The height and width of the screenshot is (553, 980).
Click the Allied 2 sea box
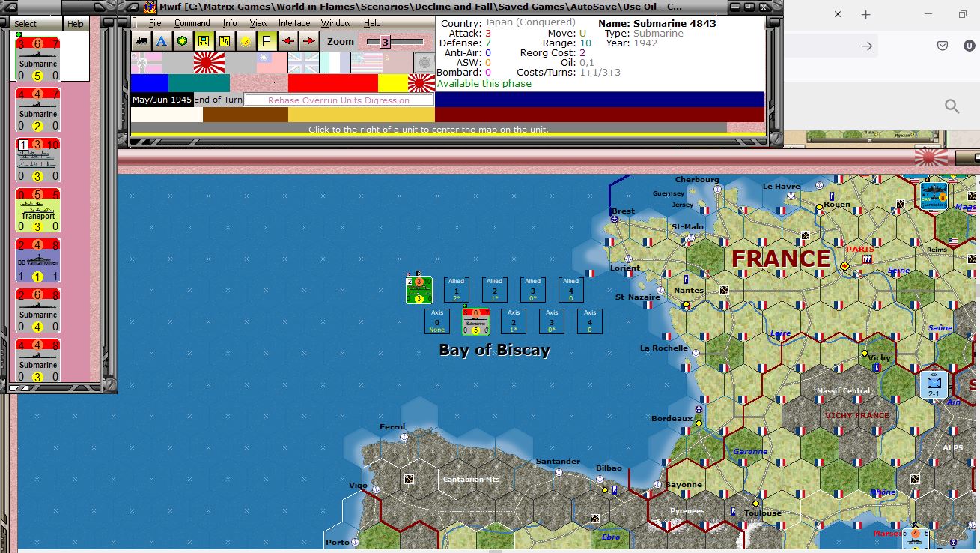point(495,290)
